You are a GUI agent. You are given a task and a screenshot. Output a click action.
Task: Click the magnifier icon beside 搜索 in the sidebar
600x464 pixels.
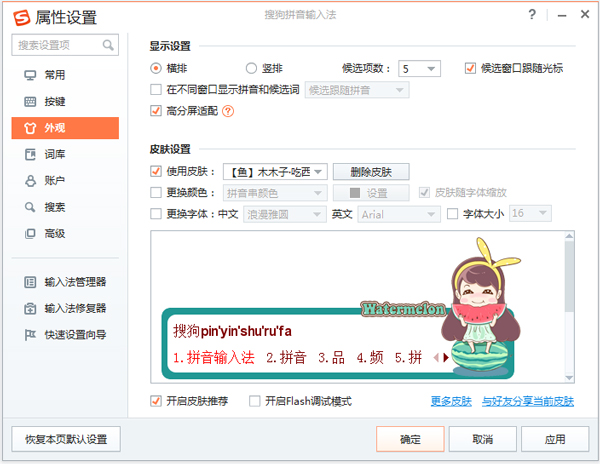(x=30, y=207)
